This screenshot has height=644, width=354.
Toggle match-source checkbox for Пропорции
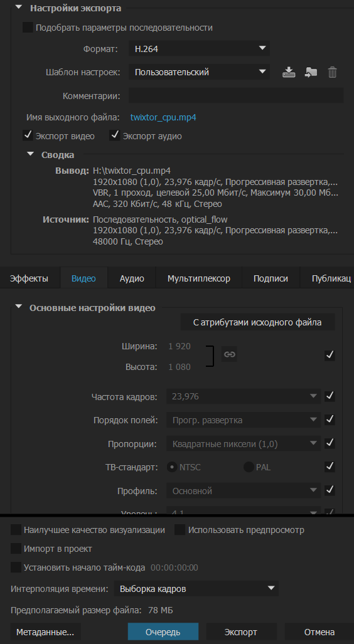[330, 443]
